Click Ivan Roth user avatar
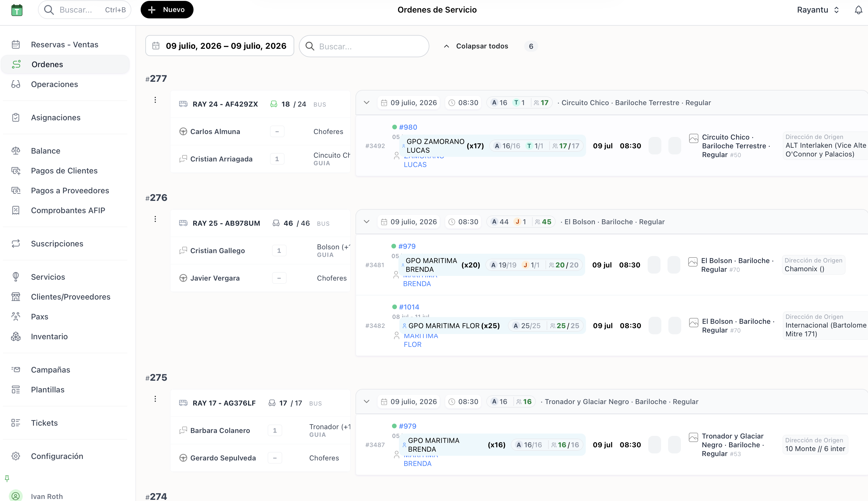 click(16, 496)
